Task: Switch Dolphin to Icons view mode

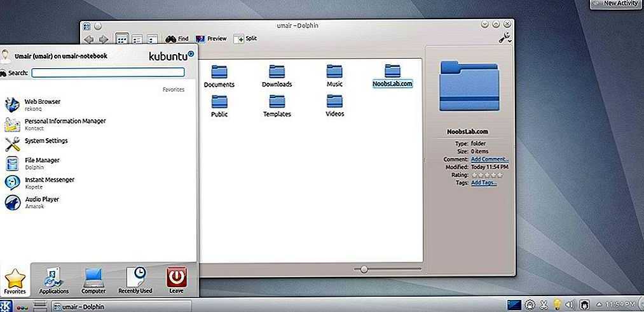Action: (122, 39)
